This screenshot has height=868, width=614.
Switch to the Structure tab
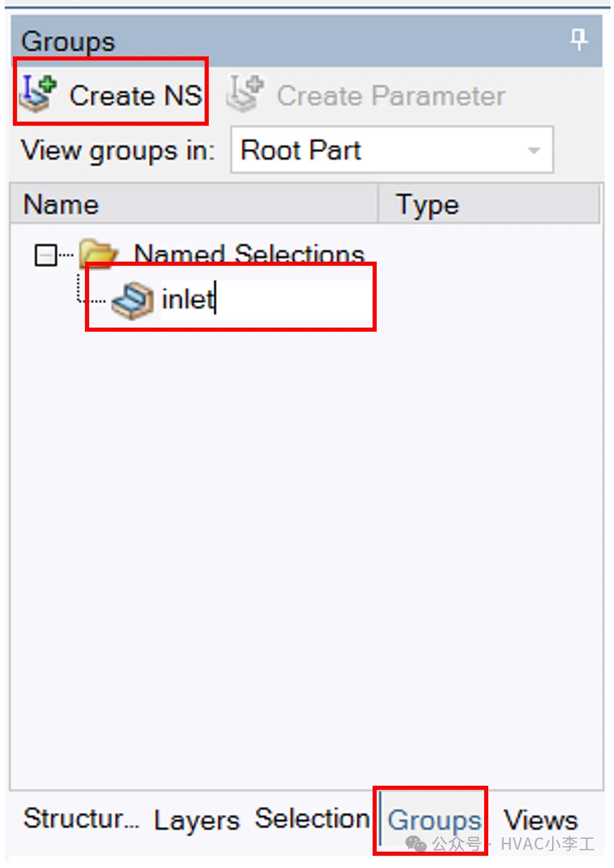(x=81, y=818)
